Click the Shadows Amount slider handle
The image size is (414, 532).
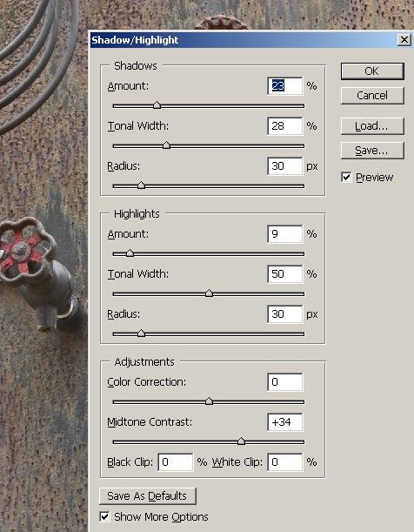pyautogui.click(x=157, y=105)
